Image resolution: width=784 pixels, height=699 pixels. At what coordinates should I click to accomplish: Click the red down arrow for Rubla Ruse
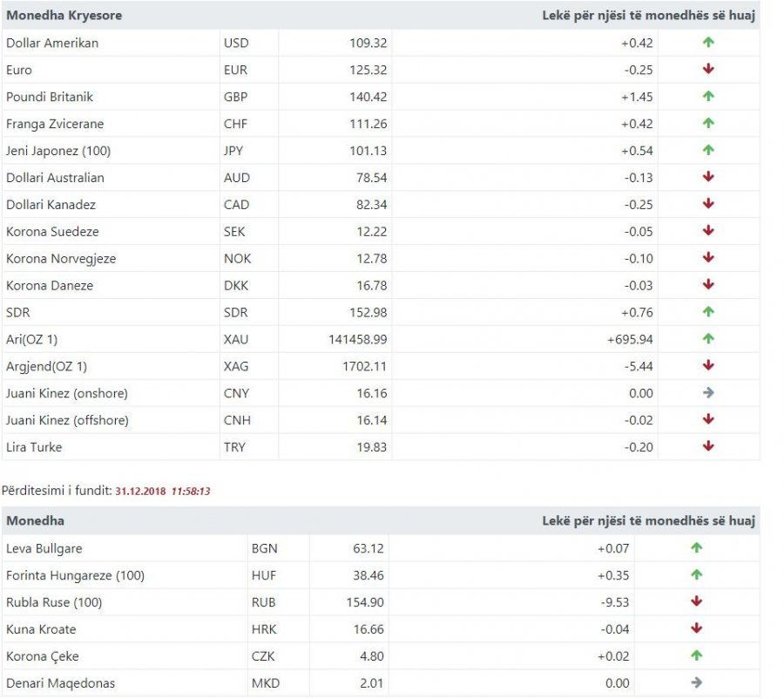pos(697,601)
